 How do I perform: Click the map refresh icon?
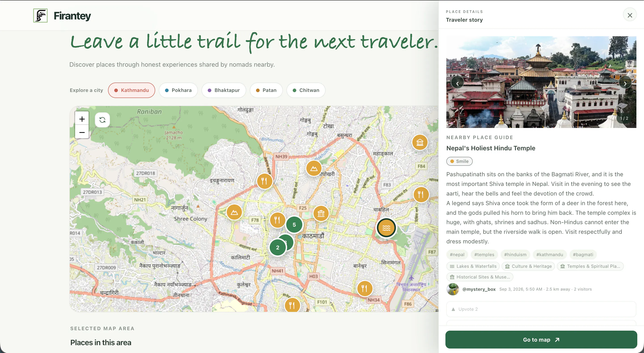[102, 120]
